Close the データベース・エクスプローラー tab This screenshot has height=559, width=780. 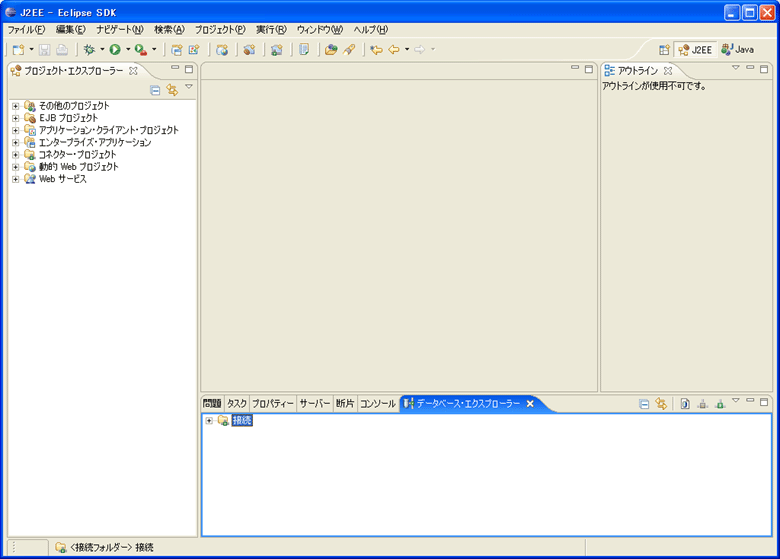click(530, 404)
